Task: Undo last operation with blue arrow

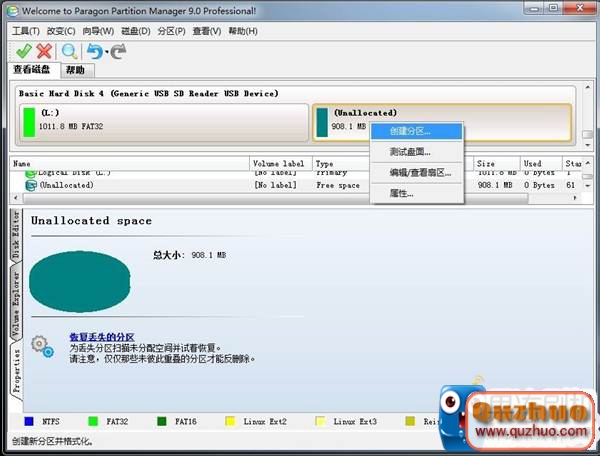Action: click(95, 51)
